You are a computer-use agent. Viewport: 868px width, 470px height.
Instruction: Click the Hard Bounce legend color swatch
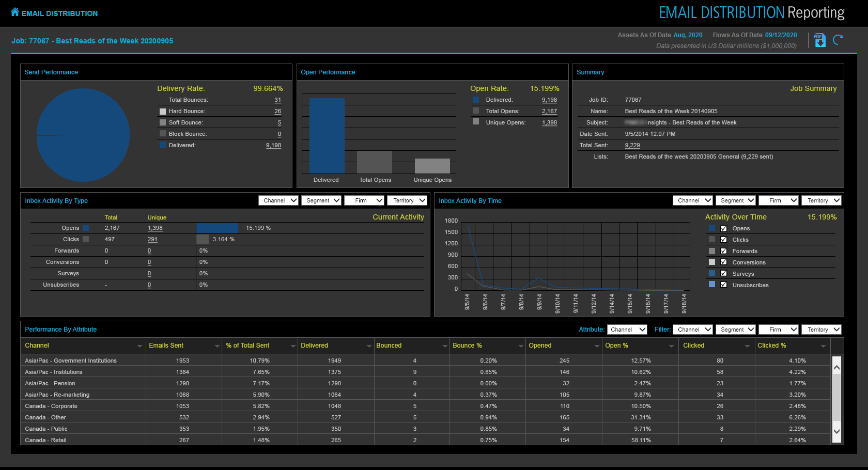pos(163,112)
